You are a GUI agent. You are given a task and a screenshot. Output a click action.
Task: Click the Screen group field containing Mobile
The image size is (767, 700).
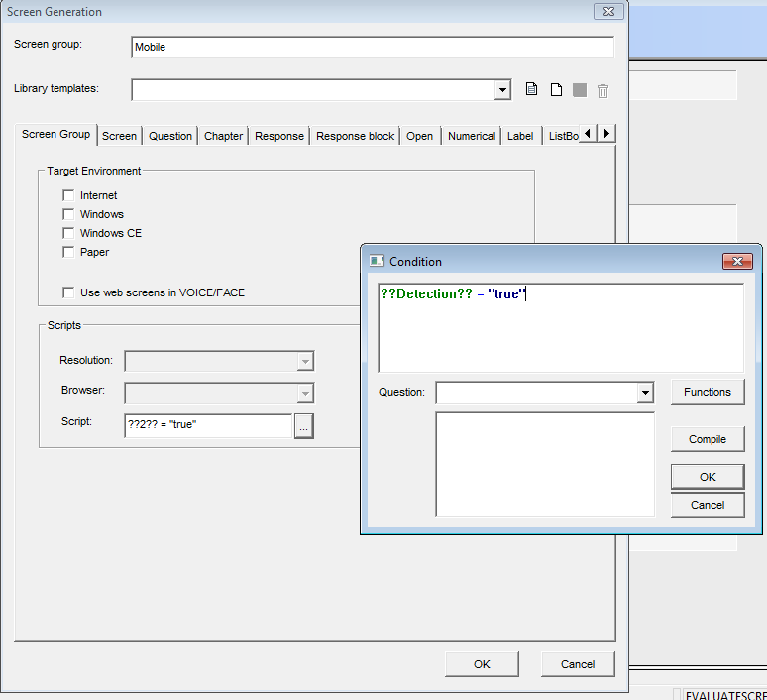(x=373, y=47)
